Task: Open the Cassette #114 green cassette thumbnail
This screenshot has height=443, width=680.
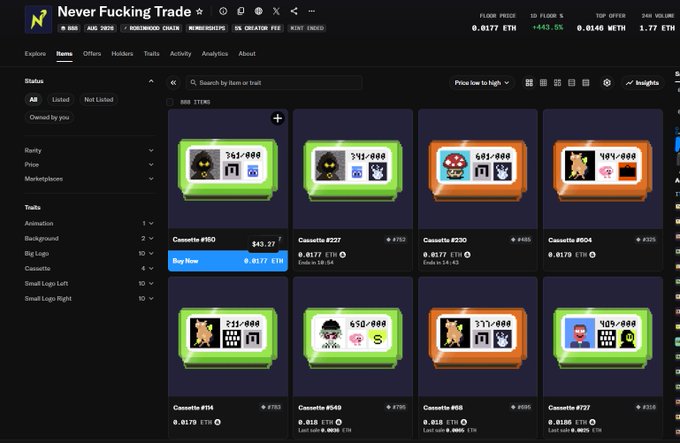Action: tap(228, 337)
